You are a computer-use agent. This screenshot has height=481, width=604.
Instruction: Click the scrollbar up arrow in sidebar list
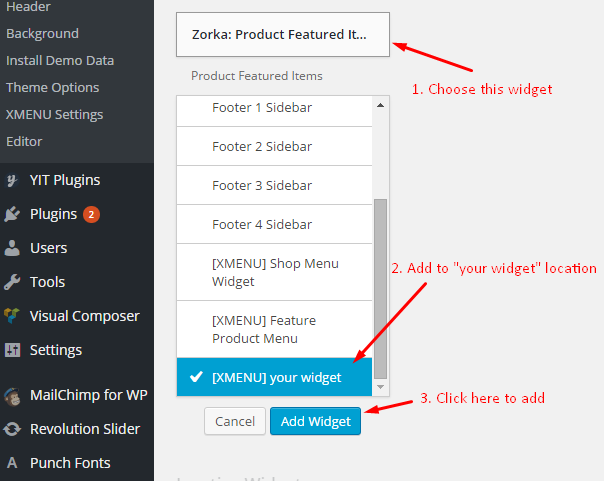[381, 106]
